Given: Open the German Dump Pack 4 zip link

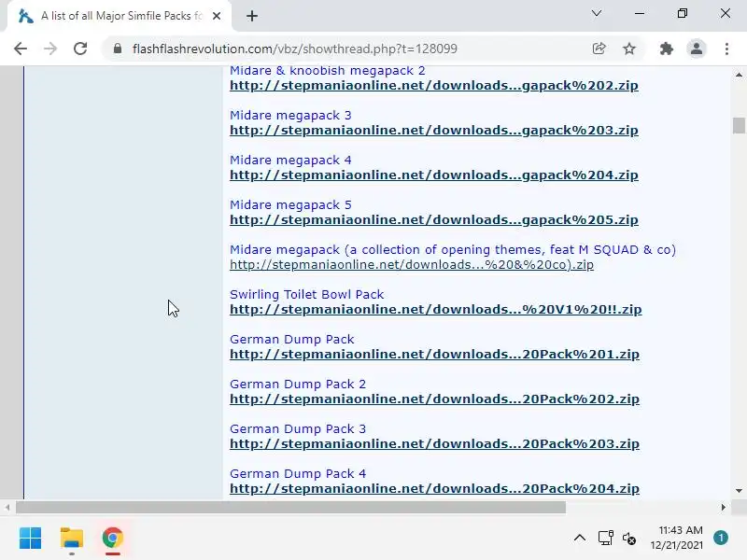Looking at the screenshot, I should coord(434,488).
